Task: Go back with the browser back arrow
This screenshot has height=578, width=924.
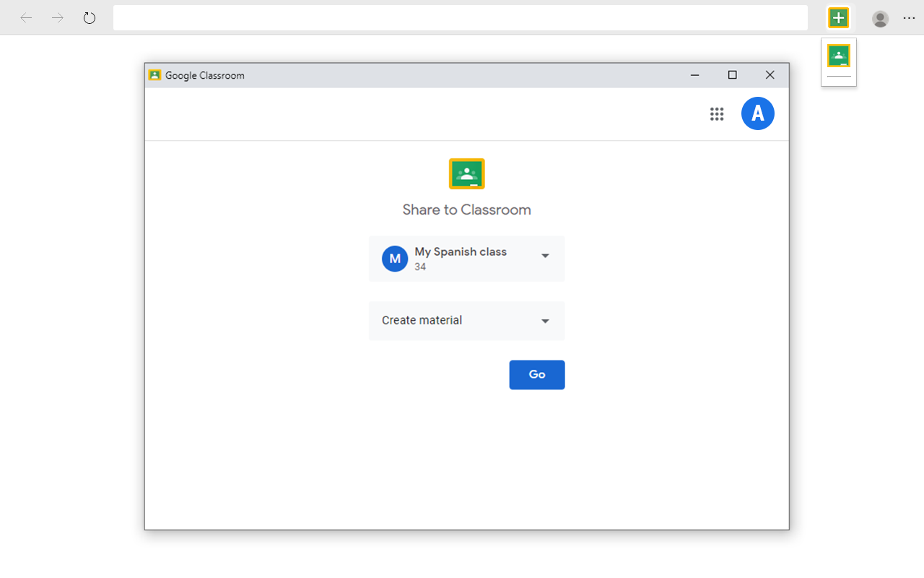Action: pos(26,18)
